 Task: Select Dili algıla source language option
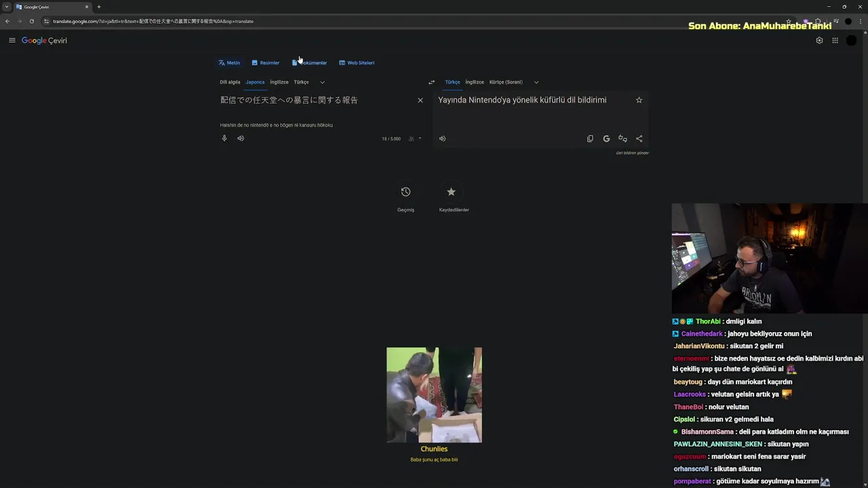(230, 82)
